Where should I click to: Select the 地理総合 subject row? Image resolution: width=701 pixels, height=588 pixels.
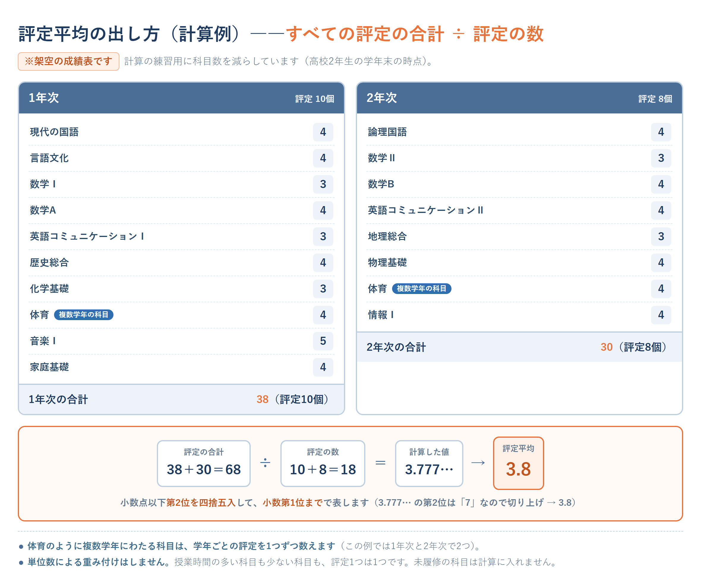(x=520, y=237)
